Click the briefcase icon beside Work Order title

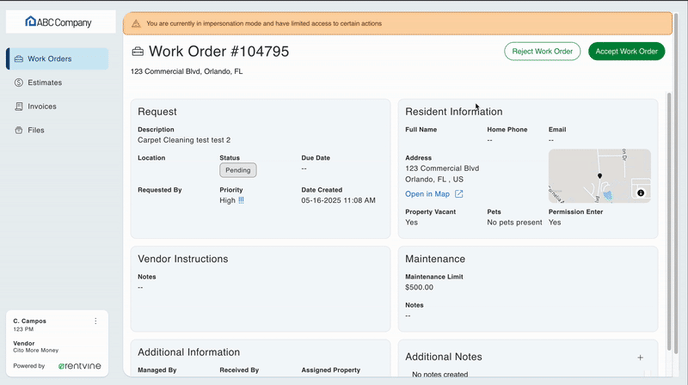click(x=138, y=52)
